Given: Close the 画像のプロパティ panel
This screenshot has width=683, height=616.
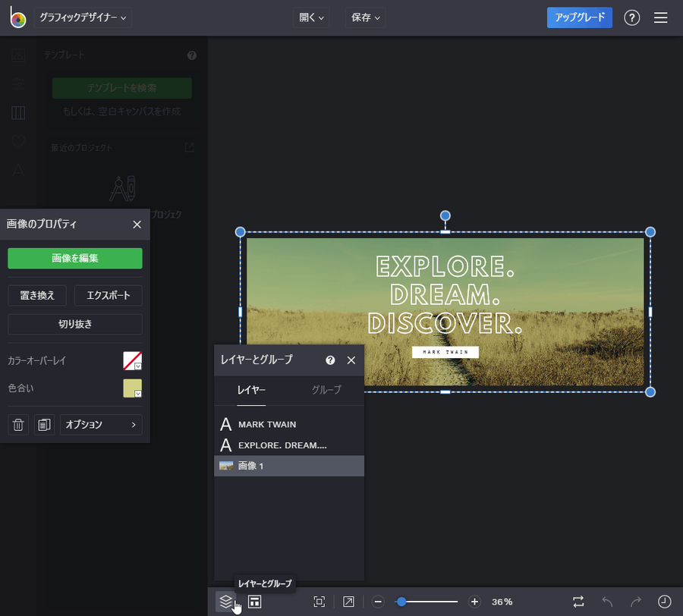Looking at the screenshot, I should click(137, 225).
